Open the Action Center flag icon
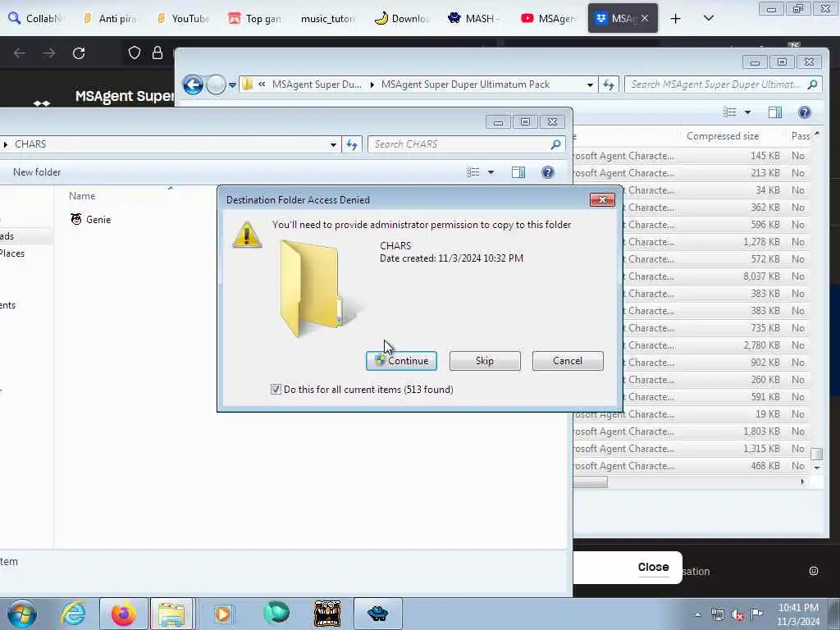Viewport: 840px width, 630px height. tap(757, 614)
